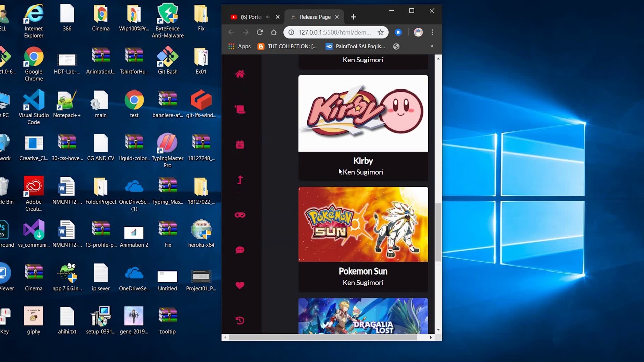Go forward in Chrome
Viewport: 644px width, 362px height.
(246, 32)
